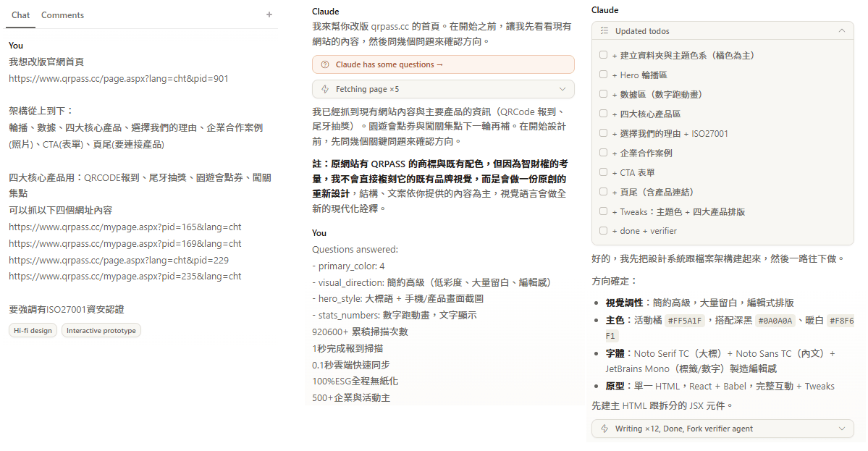Select the Chat tab
This screenshot has width=868, height=451.
(21, 15)
